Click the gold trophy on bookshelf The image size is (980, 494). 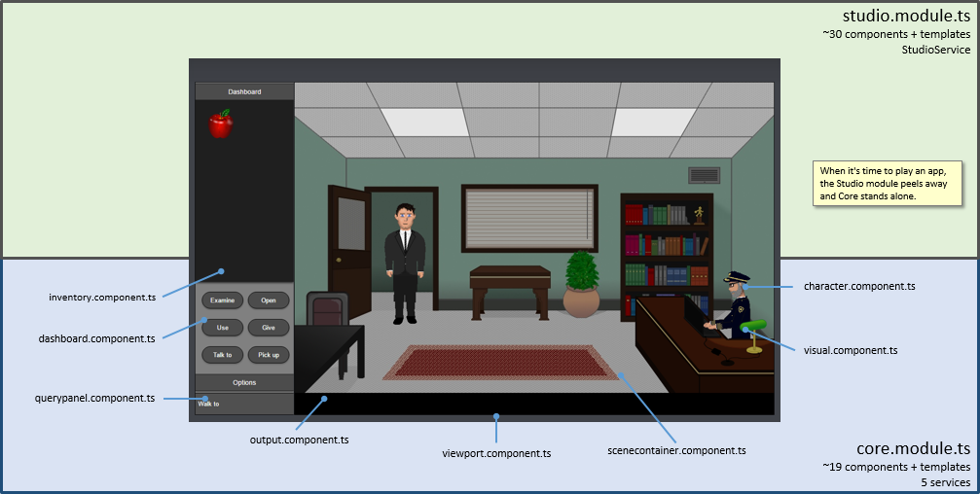[699, 215]
